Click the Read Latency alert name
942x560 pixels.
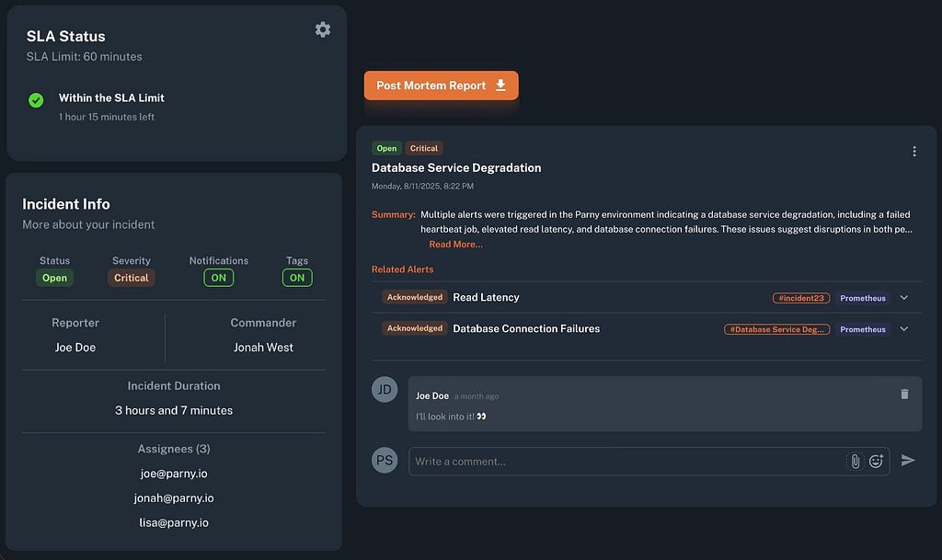pos(486,298)
